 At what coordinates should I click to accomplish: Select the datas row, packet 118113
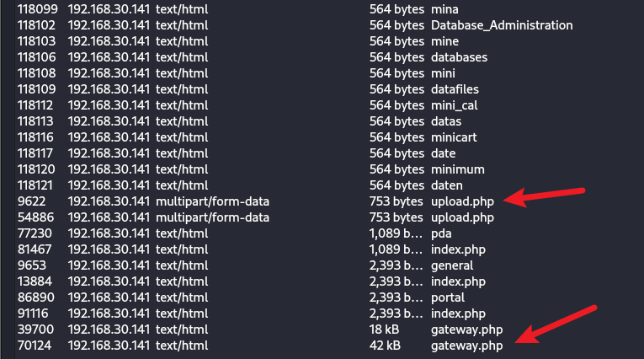pos(446,121)
